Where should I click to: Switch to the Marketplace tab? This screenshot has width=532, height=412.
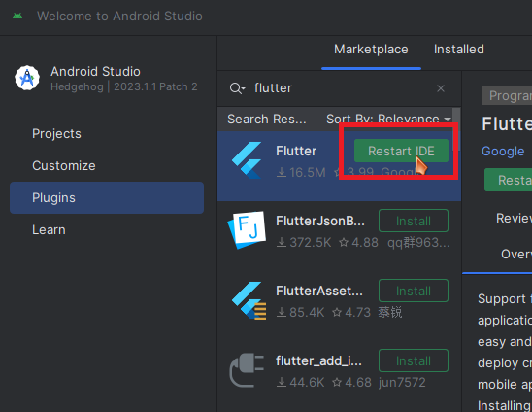tap(371, 50)
